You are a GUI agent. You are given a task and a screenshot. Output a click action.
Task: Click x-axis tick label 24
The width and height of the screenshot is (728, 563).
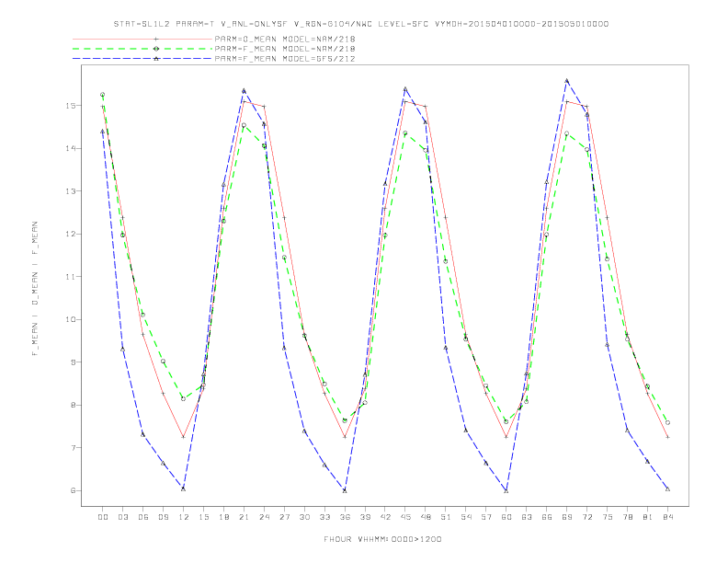(x=264, y=517)
